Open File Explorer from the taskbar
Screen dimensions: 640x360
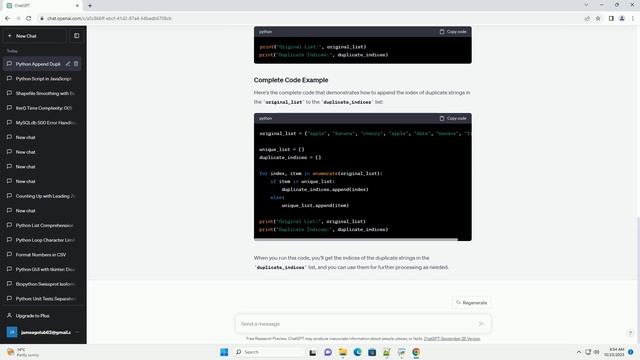click(342, 352)
